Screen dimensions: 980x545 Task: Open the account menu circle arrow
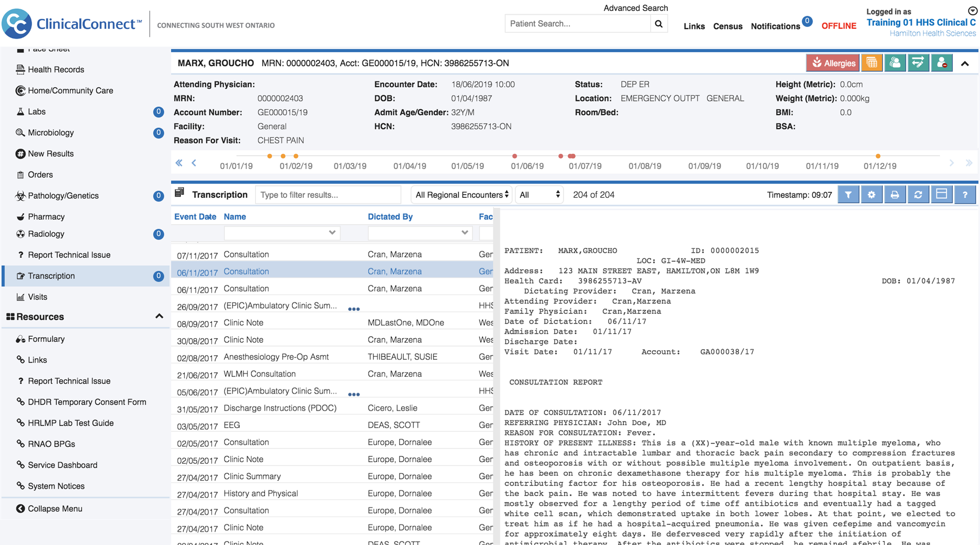coord(973,11)
